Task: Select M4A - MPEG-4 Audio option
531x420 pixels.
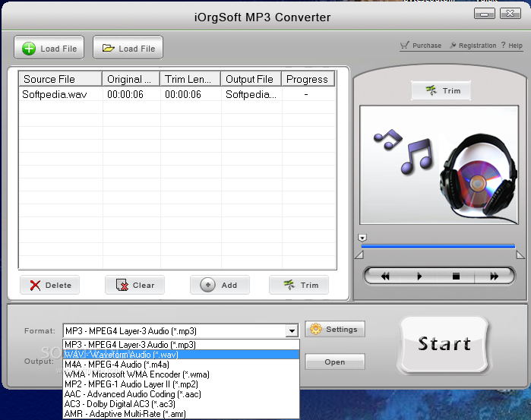Action: point(181,365)
